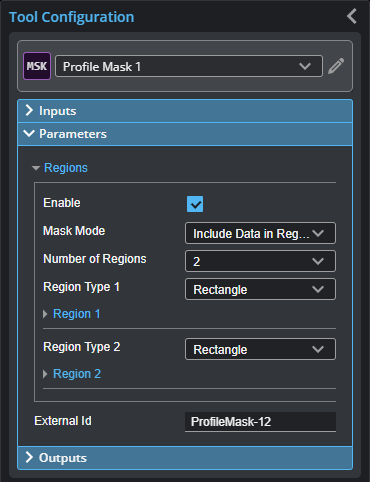Click the Regions group label
The image size is (370, 482).
click(x=66, y=168)
